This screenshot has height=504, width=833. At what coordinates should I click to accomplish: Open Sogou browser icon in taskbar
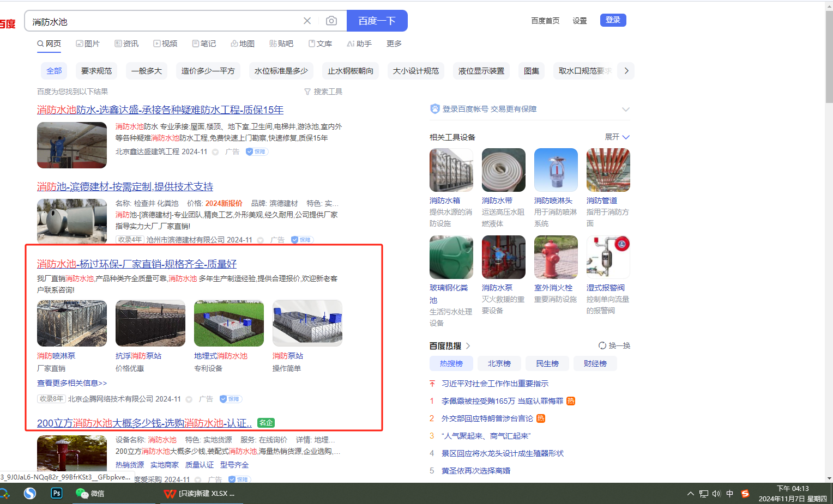[30, 493]
